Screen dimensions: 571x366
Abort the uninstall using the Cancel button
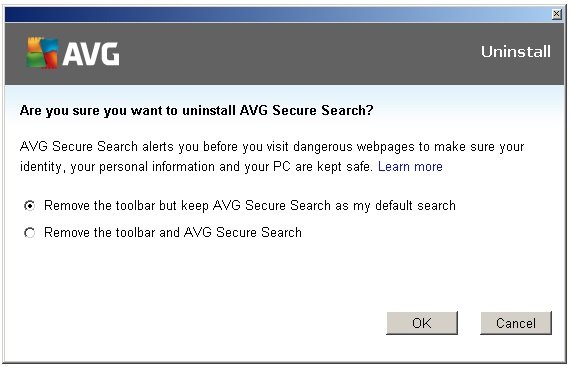point(516,323)
